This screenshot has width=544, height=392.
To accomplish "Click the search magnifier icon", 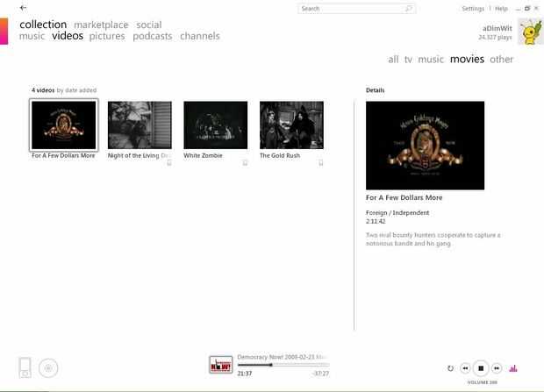I will (409, 8).
